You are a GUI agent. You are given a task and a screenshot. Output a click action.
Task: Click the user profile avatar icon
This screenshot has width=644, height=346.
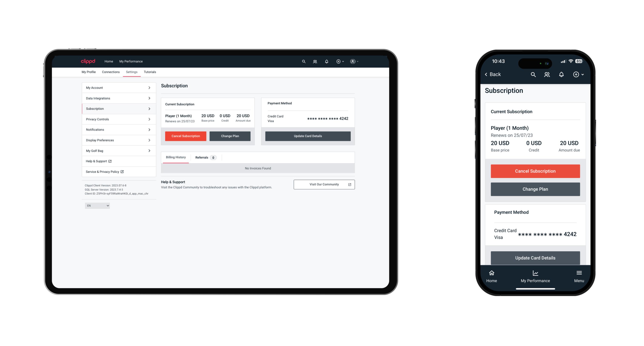(352, 61)
